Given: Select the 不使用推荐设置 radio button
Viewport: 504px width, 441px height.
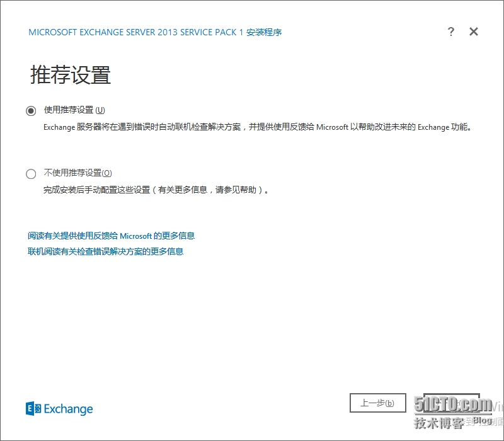Looking at the screenshot, I should point(30,173).
